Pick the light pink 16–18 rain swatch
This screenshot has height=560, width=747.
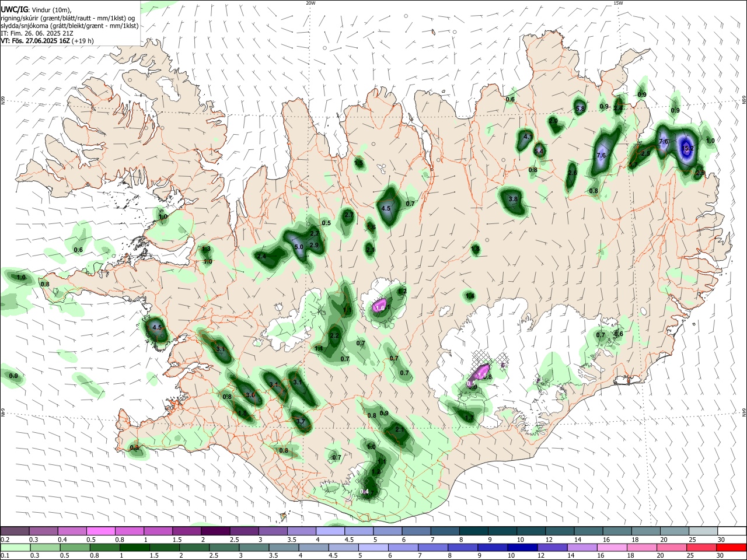tap(611, 547)
